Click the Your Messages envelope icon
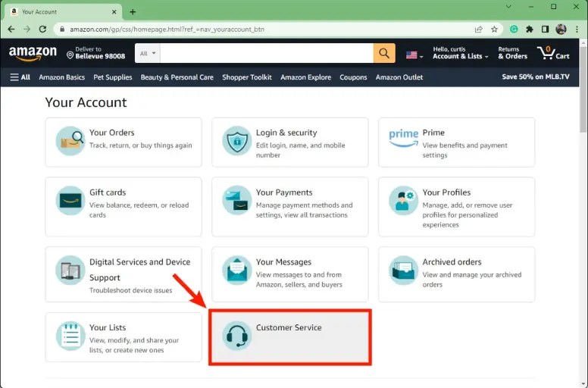This screenshot has height=388, width=588. 236,271
